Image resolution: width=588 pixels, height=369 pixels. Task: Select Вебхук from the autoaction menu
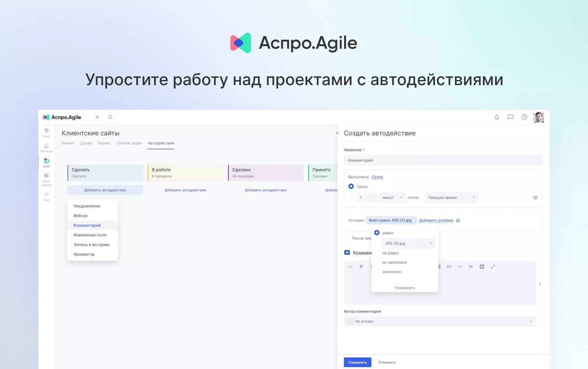[80, 215]
